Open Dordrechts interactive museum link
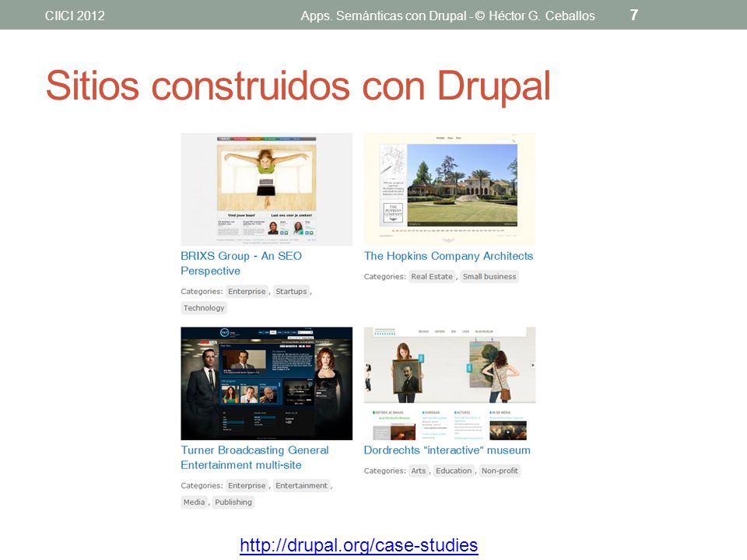This screenshot has width=747, height=560. [x=447, y=450]
